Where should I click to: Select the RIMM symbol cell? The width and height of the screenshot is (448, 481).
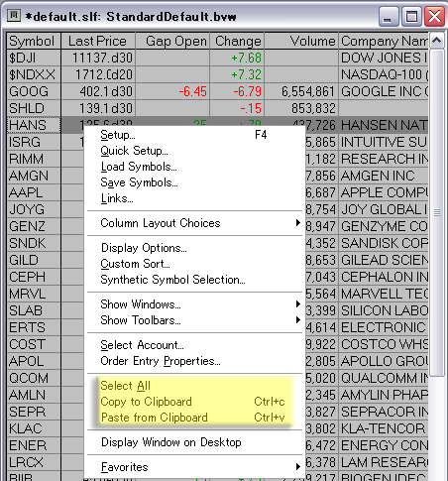(x=34, y=160)
